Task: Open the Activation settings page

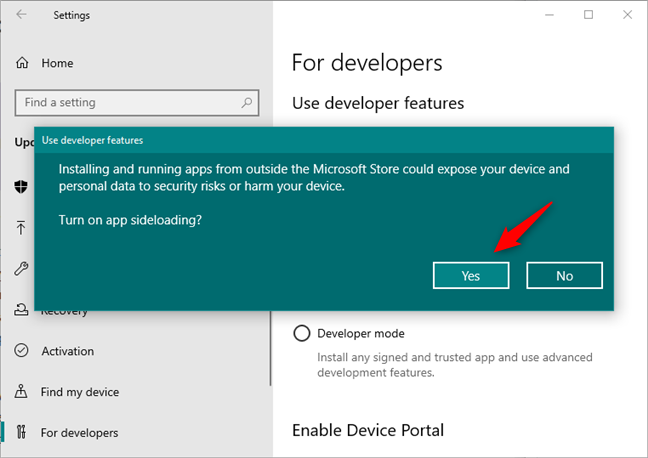Action: tap(67, 351)
